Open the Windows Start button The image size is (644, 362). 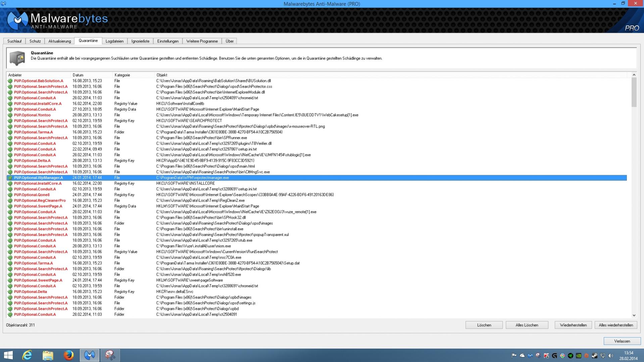(x=8, y=355)
